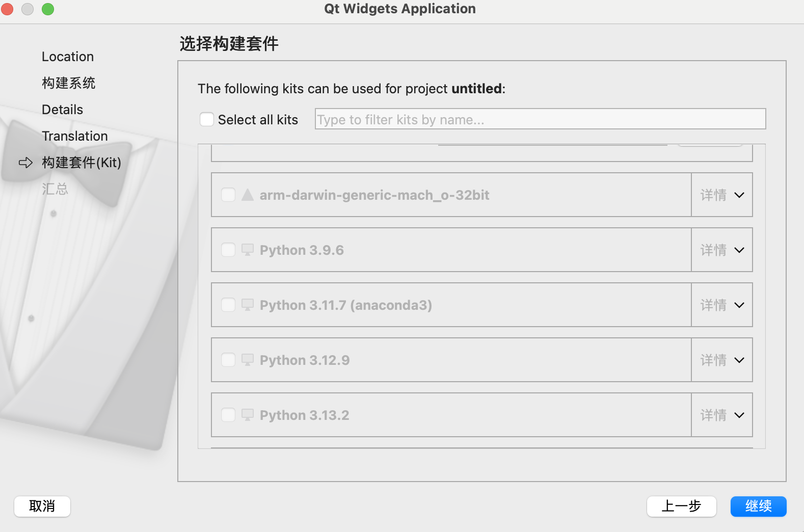Toggle the Python 3.12.9 kit checkbox
Image resolution: width=804 pixels, height=532 pixels.
pyautogui.click(x=228, y=360)
